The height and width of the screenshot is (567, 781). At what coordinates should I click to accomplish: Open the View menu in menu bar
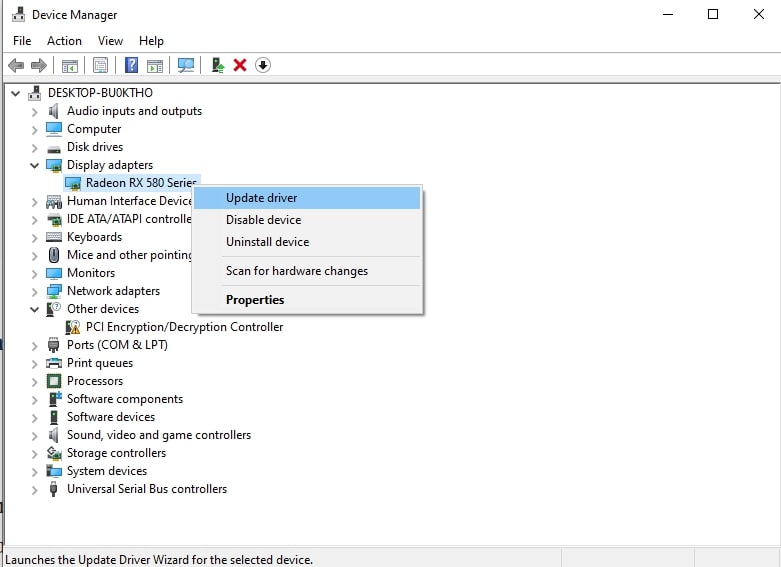[110, 41]
